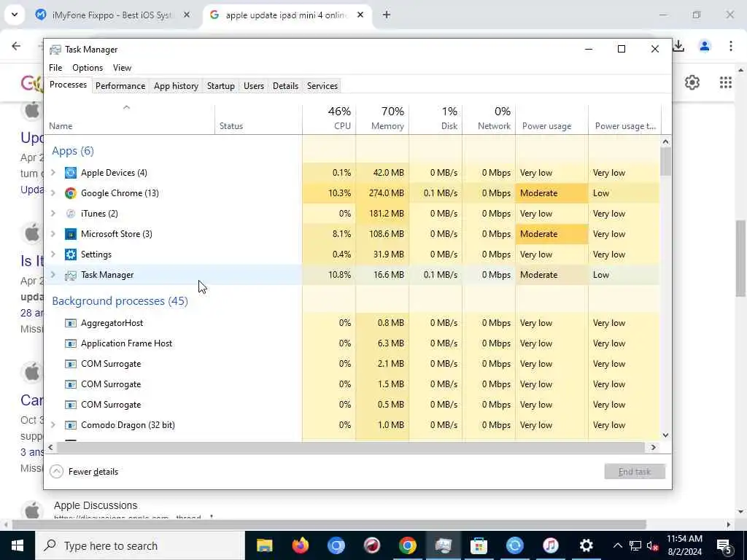Expand the Comodo Dragon (32 bit) group

[x=53, y=425]
